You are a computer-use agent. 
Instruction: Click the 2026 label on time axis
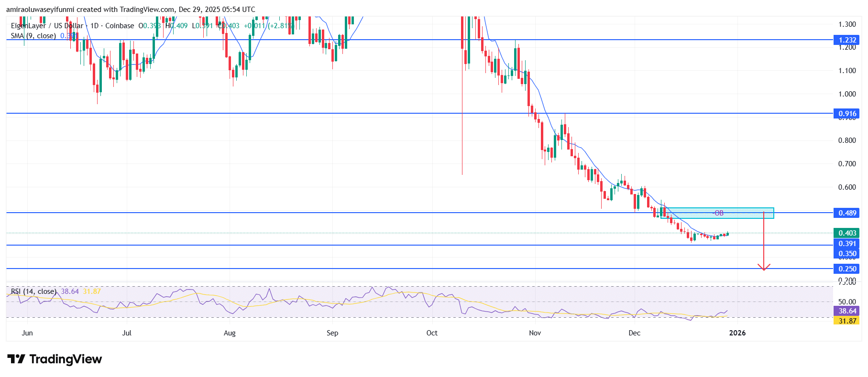(737, 333)
